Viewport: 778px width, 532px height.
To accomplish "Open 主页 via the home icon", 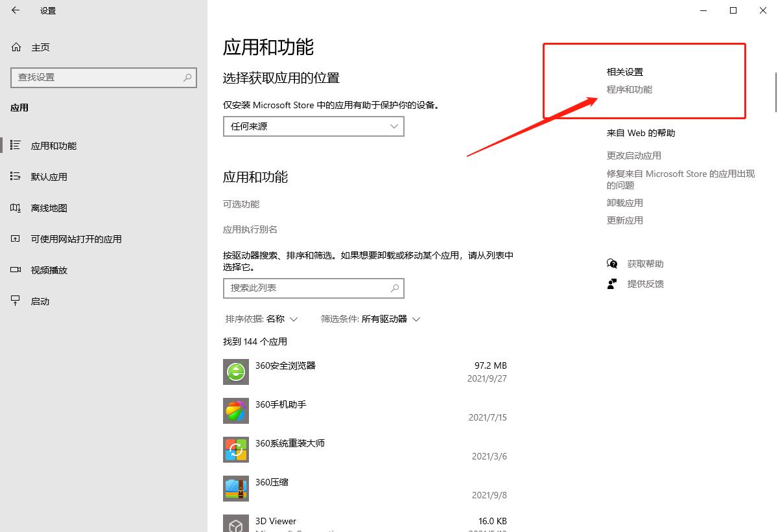I will pyautogui.click(x=18, y=47).
